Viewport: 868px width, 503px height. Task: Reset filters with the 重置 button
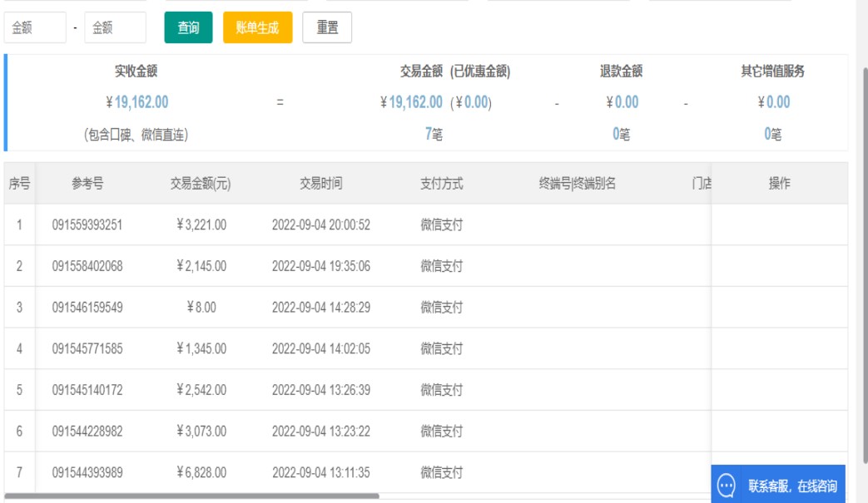click(x=327, y=27)
